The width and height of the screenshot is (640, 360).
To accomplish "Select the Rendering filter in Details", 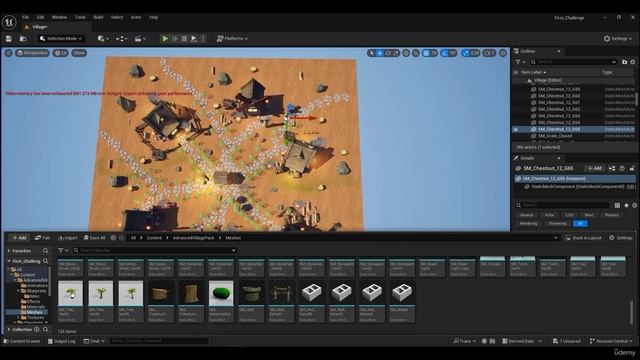I will coord(528,223).
